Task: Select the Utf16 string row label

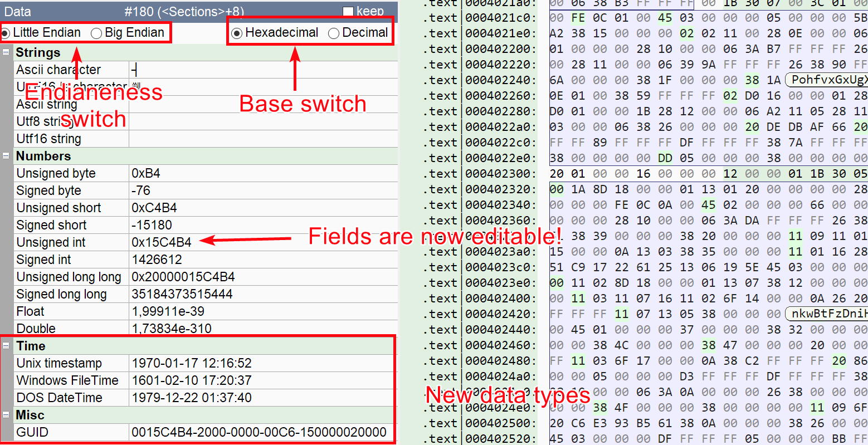Action: (49, 139)
